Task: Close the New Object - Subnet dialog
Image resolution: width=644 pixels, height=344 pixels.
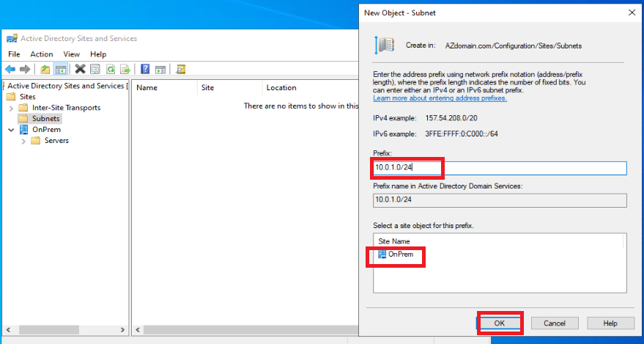Action: (x=632, y=12)
